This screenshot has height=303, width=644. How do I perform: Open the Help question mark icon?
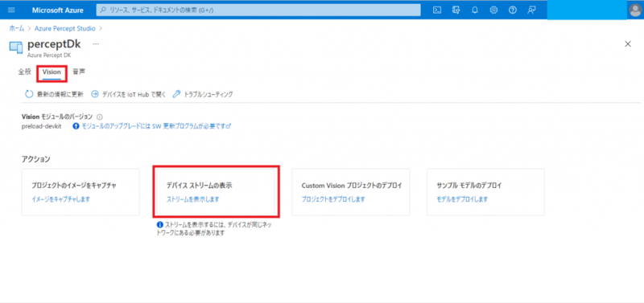(513, 10)
